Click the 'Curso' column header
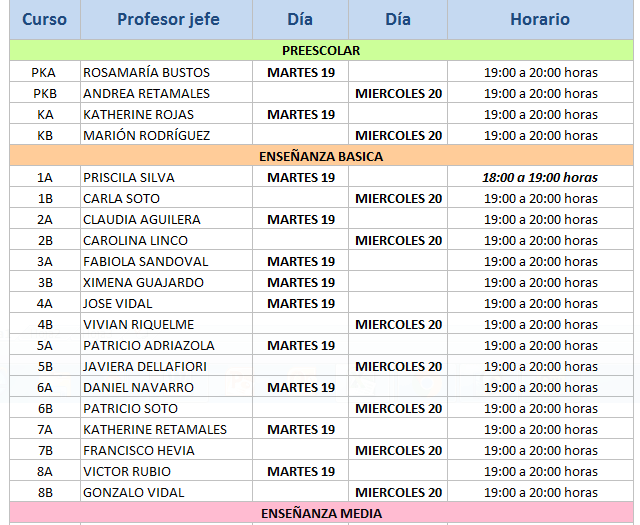 45,20
